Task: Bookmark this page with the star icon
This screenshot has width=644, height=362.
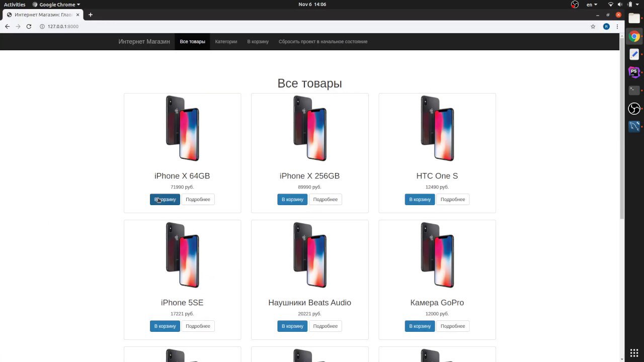Action: coord(593,27)
